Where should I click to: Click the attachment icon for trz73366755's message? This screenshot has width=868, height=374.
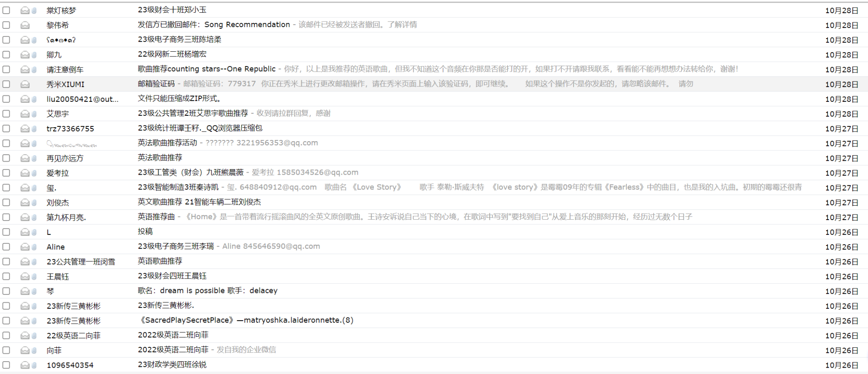(x=34, y=129)
